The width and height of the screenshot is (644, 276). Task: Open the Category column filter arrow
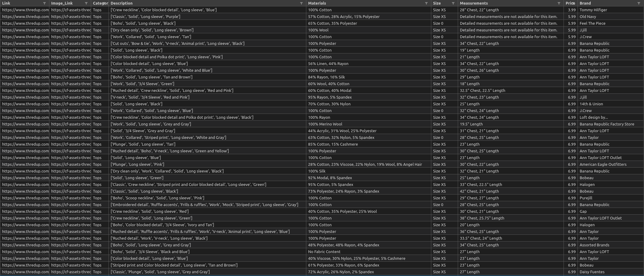[104, 3]
